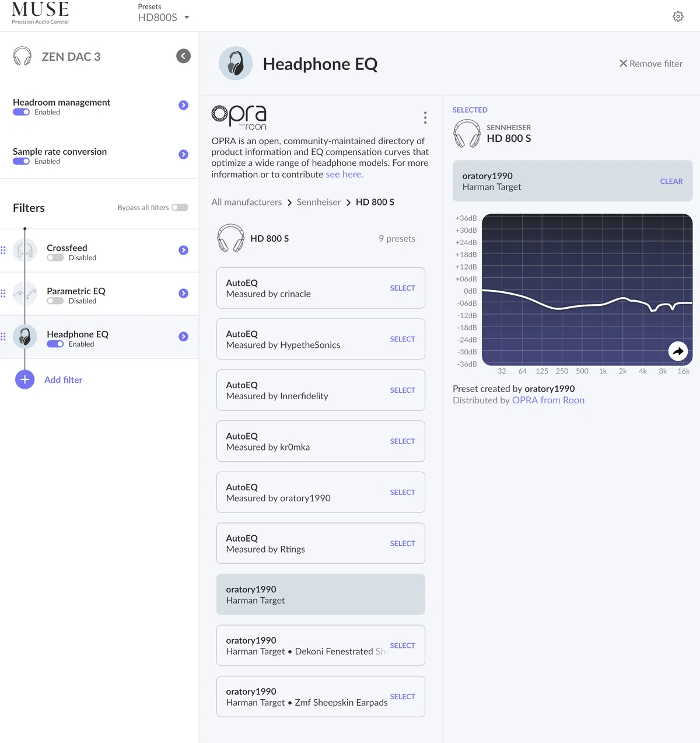Open Presets HD800S dropdown
This screenshot has height=743, width=700.
[x=163, y=17]
